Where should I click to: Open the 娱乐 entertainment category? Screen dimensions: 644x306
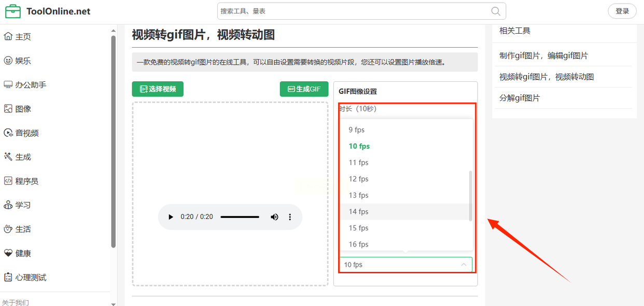(18, 61)
